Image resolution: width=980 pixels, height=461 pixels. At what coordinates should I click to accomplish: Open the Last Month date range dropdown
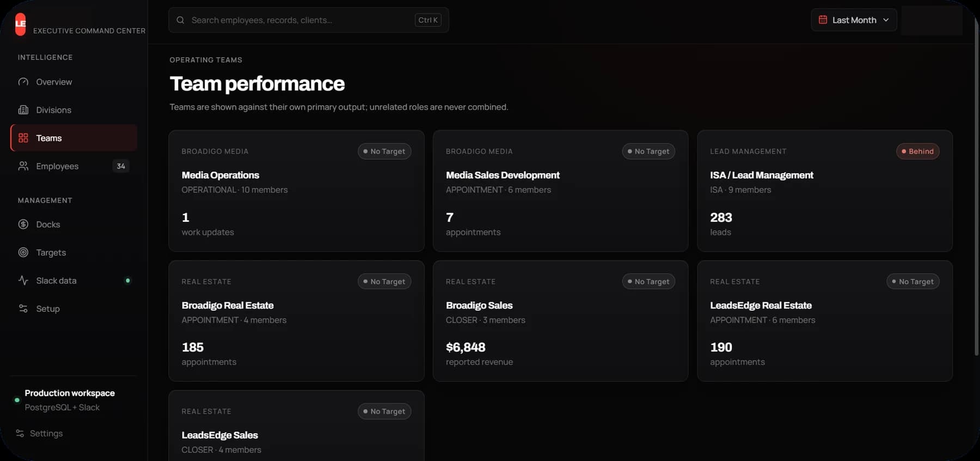(854, 20)
